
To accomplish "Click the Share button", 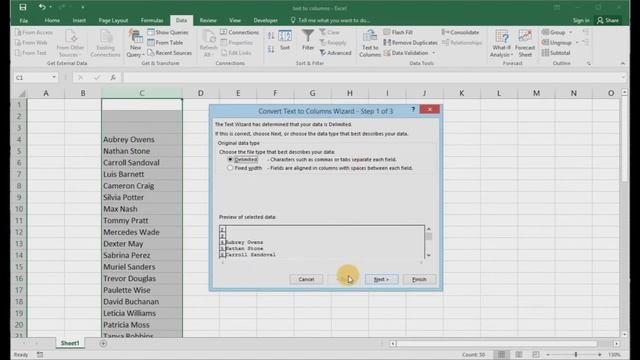I will 608,20.
